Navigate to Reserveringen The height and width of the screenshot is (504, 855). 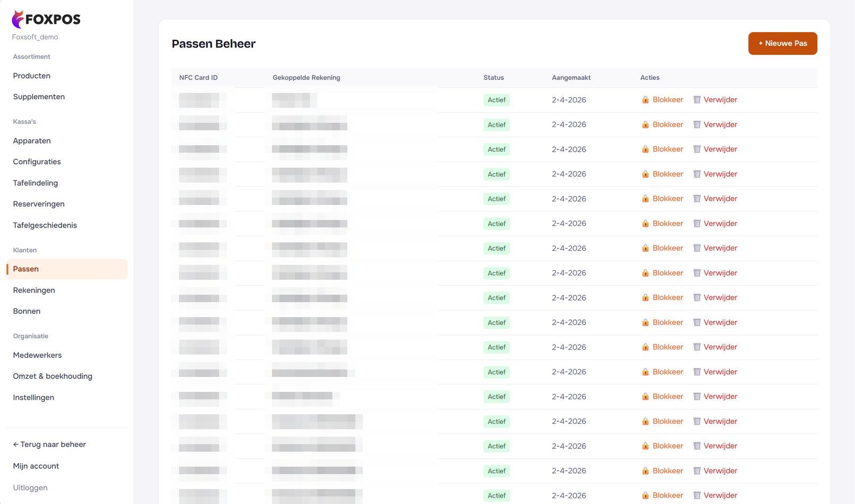pos(38,204)
